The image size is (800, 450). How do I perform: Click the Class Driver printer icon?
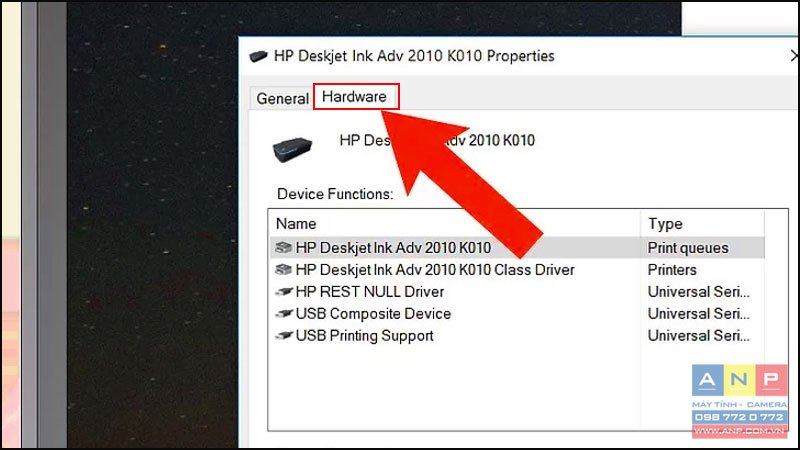coord(284,269)
